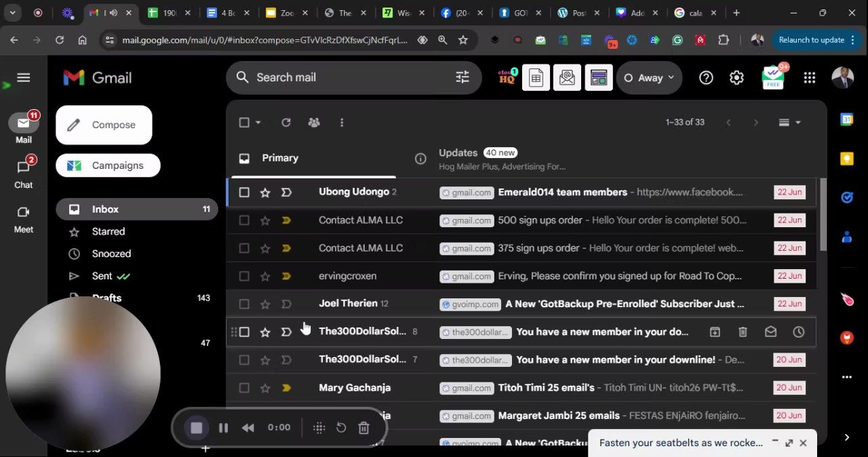Viewport: 868px width, 457px height.
Task: Close the Fasten your seatbelts popup
Action: coord(803,443)
